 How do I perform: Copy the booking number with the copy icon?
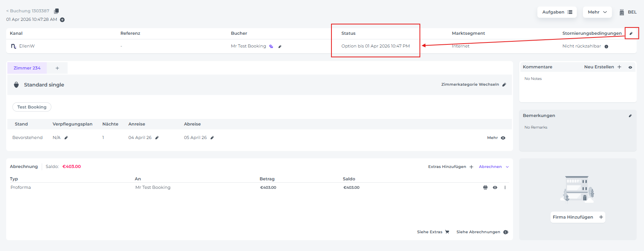point(56,11)
